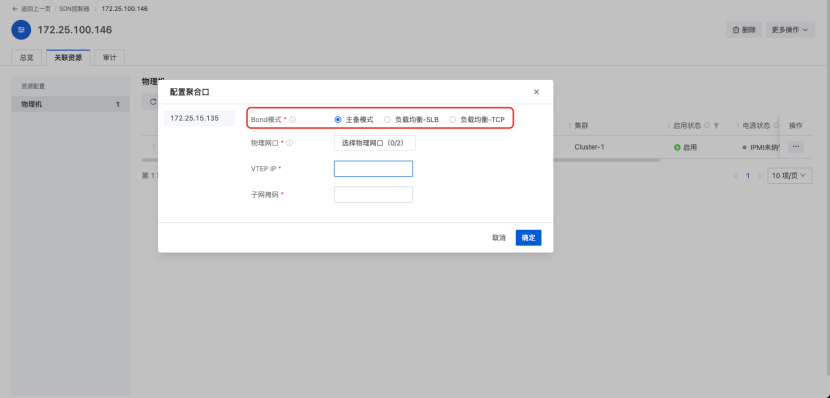Viewport: 830px width, 398px height.
Task: Go to previous page arrow
Action: [736, 176]
